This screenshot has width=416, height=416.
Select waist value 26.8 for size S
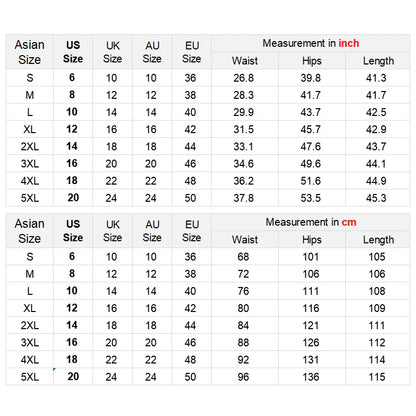point(243,78)
